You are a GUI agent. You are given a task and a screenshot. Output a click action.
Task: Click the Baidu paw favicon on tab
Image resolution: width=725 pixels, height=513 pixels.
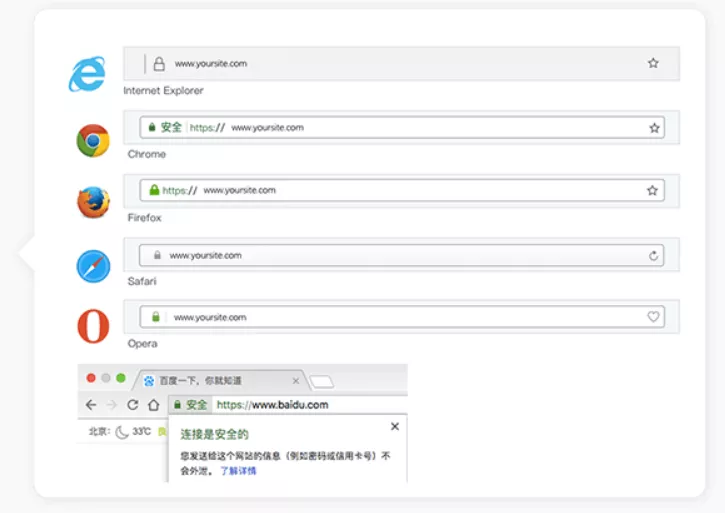149,381
